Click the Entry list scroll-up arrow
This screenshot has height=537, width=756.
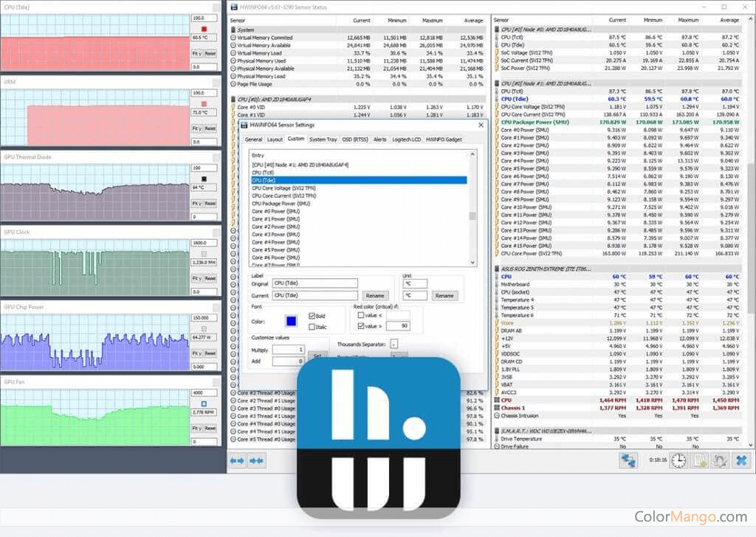472,154
